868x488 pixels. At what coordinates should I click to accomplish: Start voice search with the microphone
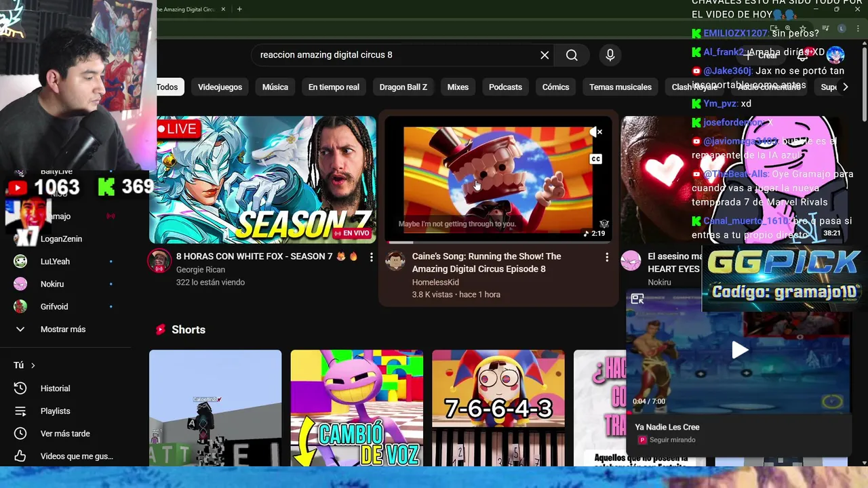(610, 55)
